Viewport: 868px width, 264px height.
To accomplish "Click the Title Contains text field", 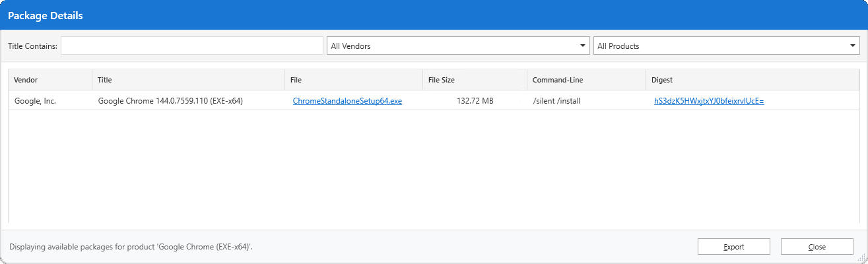I will click(191, 46).
